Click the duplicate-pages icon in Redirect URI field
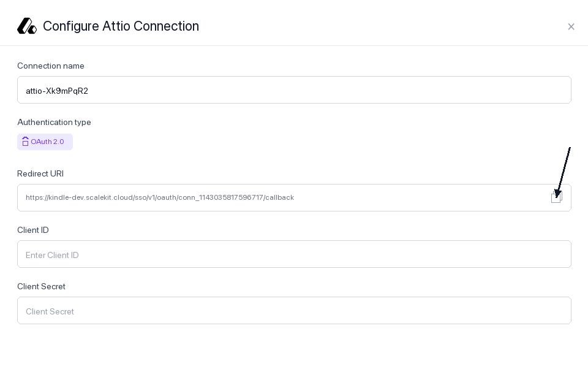Viewport: 588px width, 380px height. [x=556, y=197]
